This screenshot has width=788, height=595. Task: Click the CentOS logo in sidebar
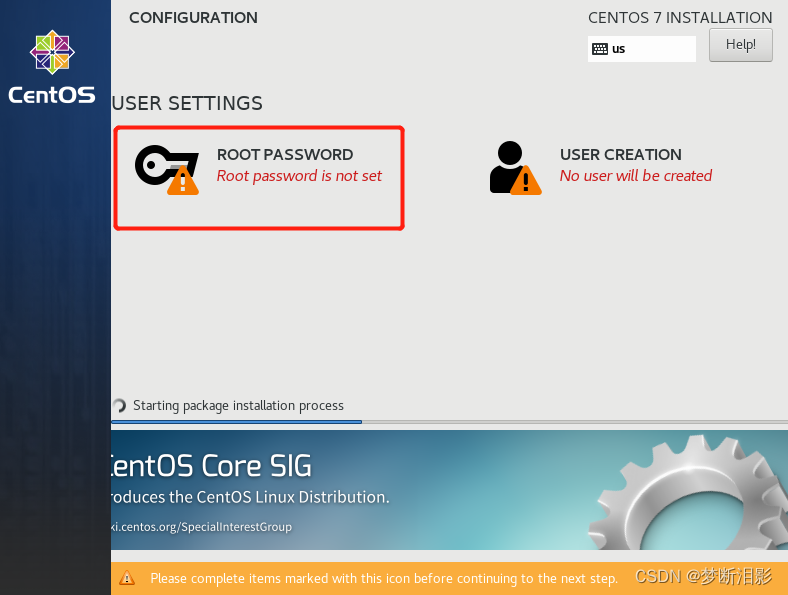coord(52,67)
